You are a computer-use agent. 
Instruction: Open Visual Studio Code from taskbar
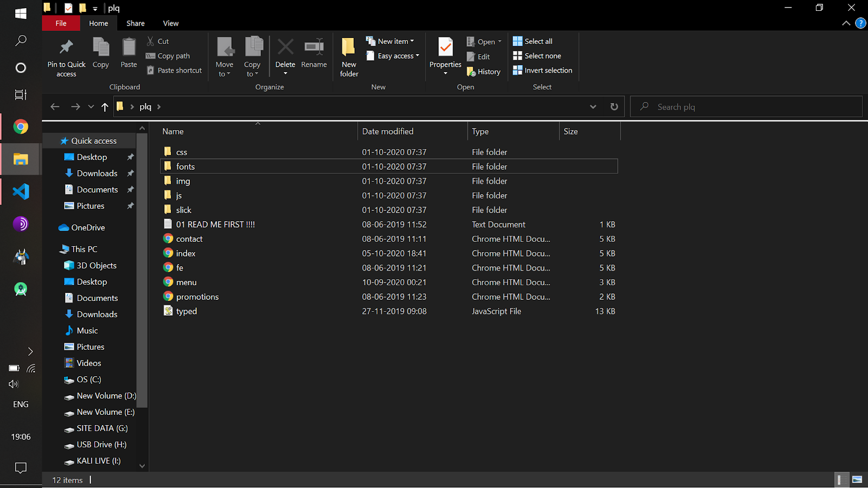21,191
